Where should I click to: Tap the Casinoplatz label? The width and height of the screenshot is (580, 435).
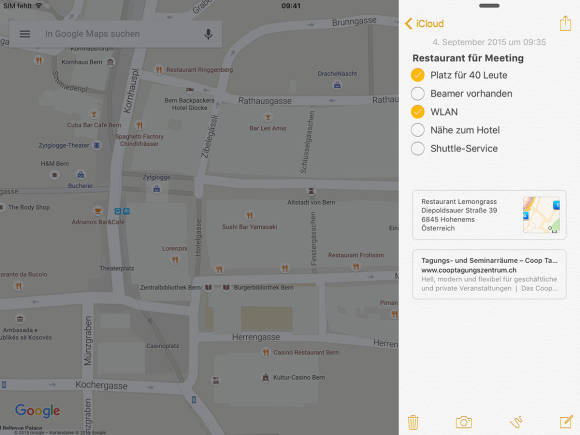[163, 346]
